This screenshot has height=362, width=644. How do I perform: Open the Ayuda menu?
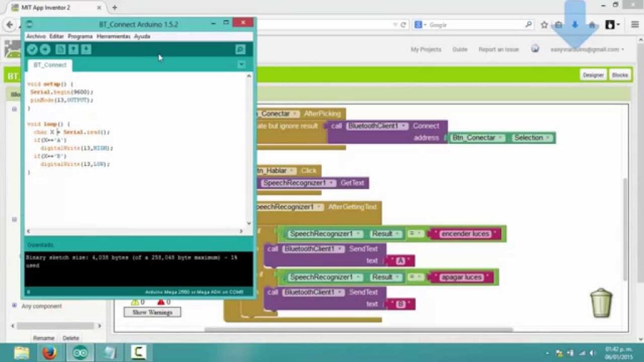[x=142, y=36]
